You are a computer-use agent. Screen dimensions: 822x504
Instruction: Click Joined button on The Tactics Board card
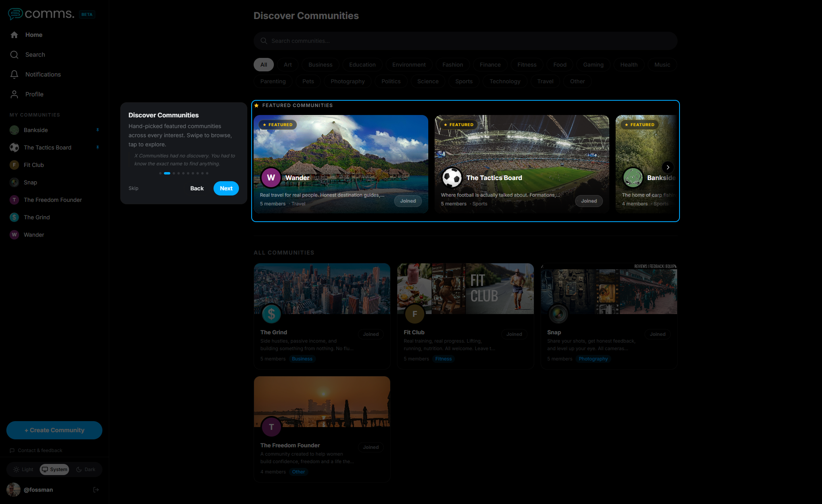click(589, 201)
